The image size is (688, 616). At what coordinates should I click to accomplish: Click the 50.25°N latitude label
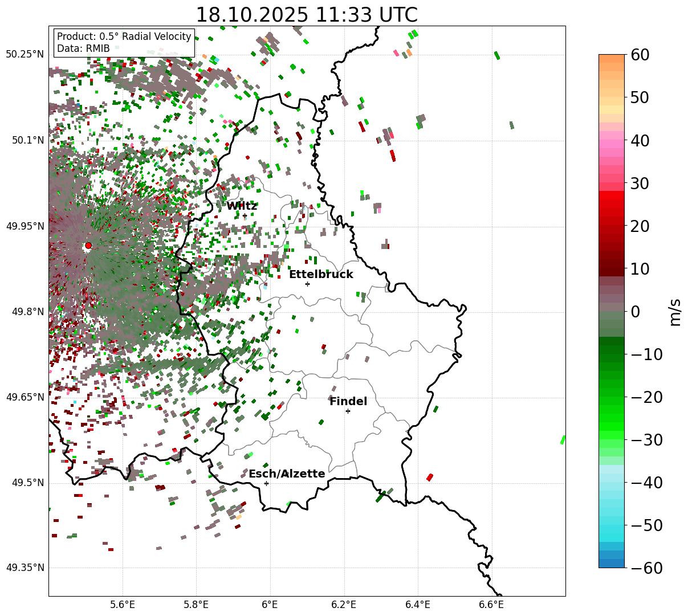(x=25, y=54)
